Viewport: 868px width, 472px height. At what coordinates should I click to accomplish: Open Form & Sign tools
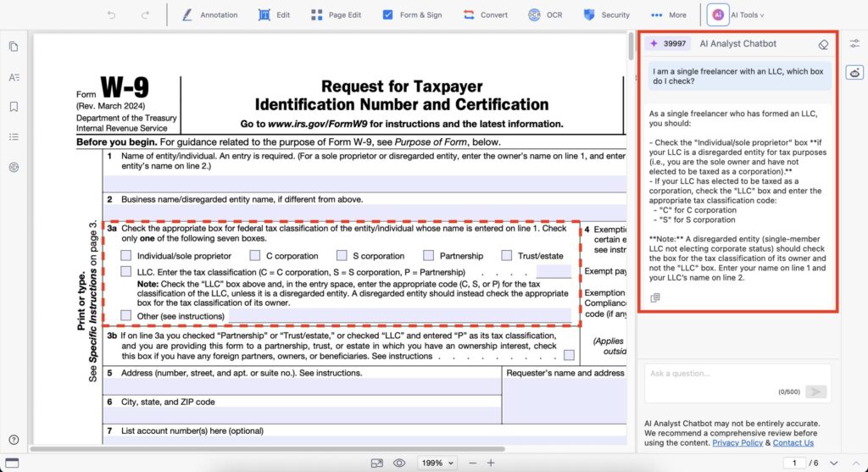413,15
